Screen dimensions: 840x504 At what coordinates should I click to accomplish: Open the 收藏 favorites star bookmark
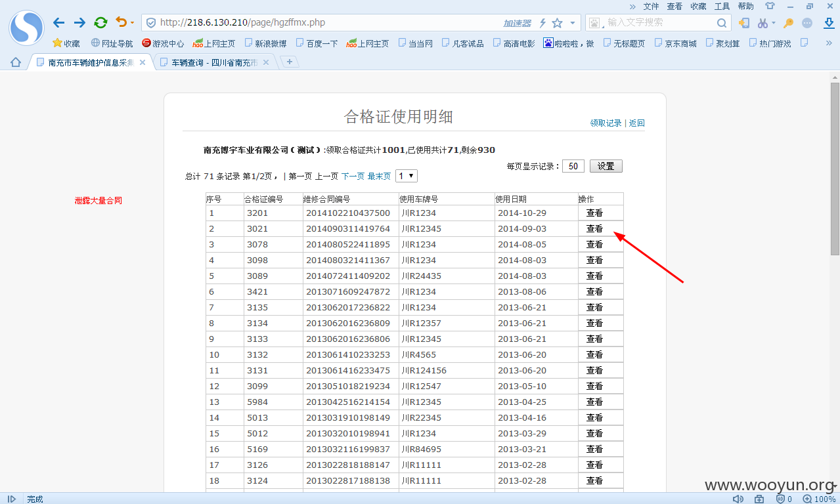pyautogui.click(x=66, y=43)
